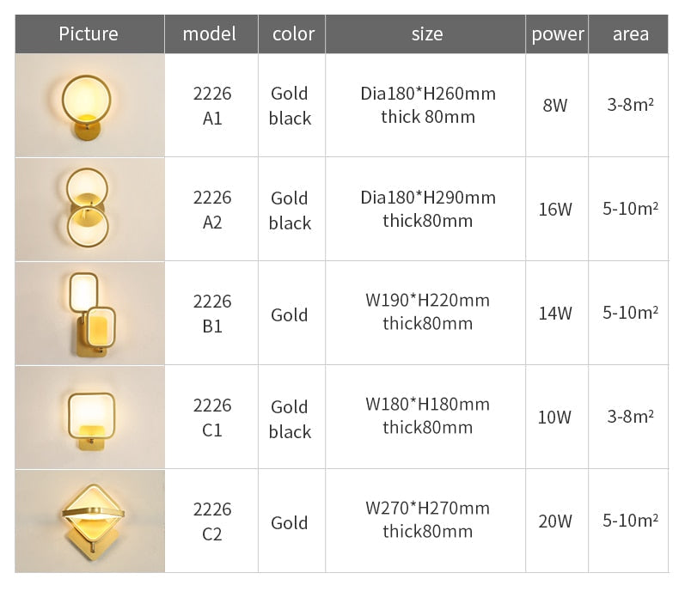Click the model column header

point(211,34)
